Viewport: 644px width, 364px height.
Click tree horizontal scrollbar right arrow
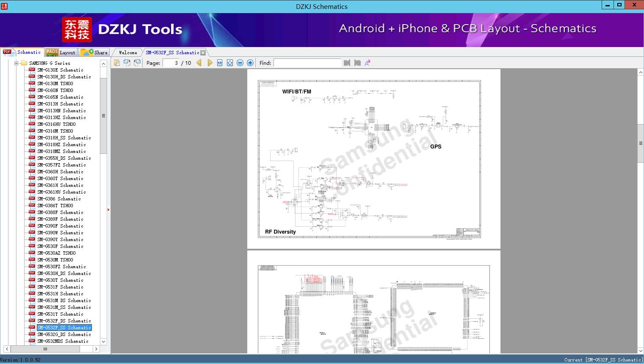click(96, 349)
